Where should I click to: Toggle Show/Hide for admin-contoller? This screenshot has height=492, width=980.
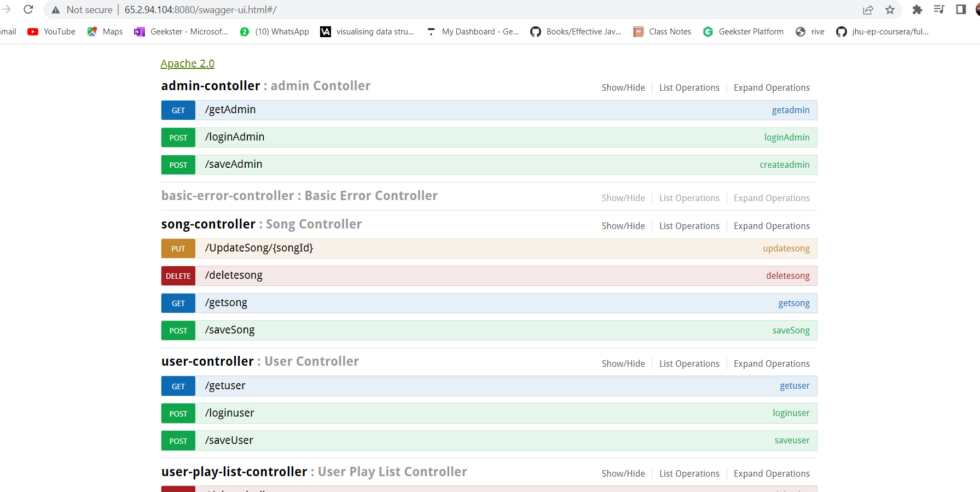coord(623,87)
